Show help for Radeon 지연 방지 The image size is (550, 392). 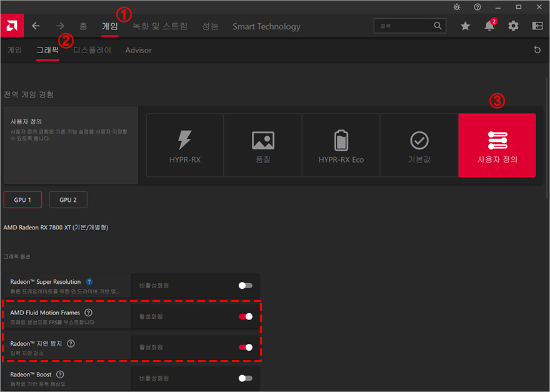[71, 343]
